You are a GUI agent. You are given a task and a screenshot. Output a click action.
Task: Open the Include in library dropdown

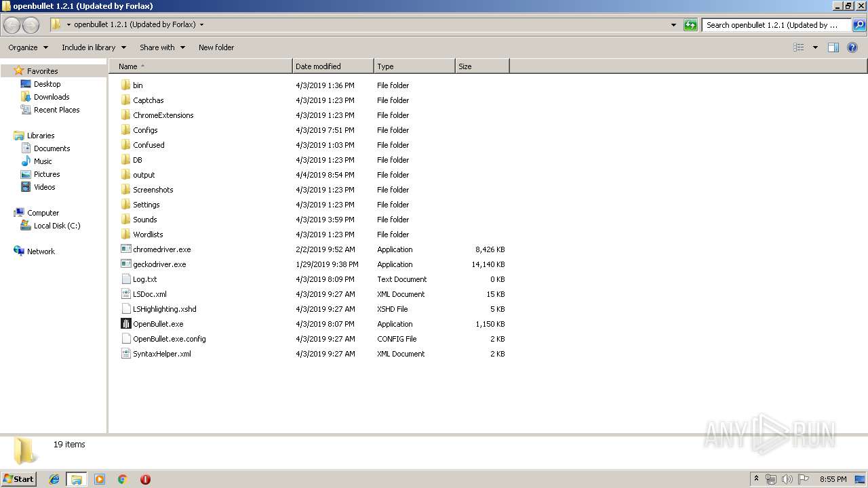pos(94,47)
